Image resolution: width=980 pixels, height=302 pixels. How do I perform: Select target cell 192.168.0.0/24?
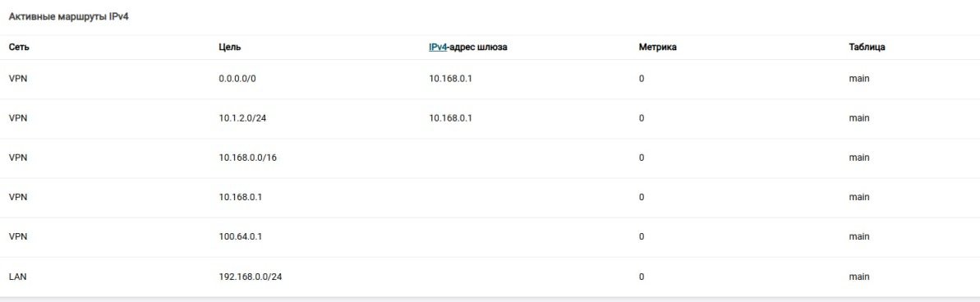tap(251, 277)
